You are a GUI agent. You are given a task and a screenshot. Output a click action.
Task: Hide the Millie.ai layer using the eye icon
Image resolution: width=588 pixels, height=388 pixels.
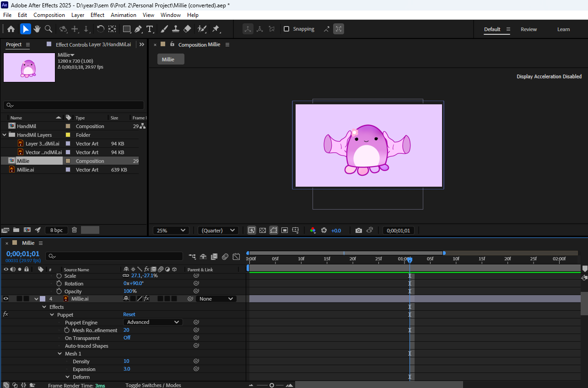(x=6, y=299)
